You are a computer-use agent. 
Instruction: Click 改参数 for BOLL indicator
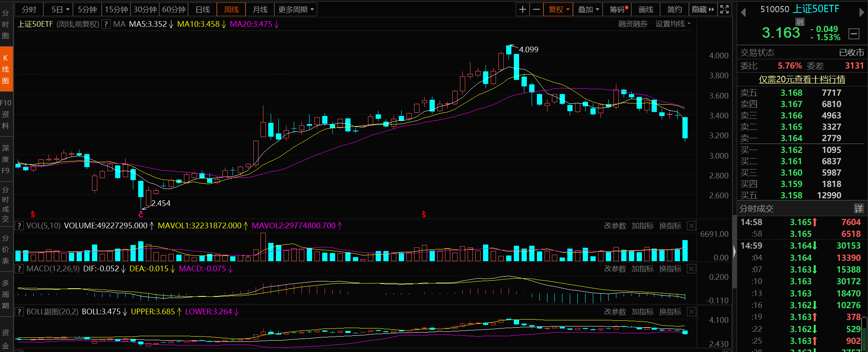[x=615, y=311]
